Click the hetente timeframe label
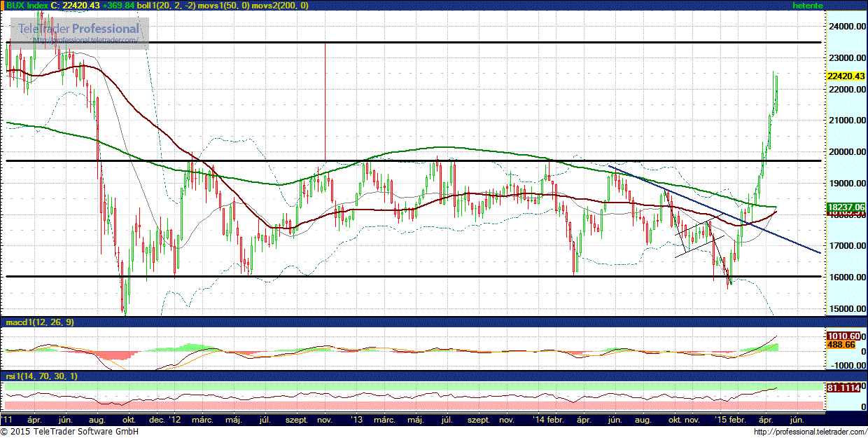This screenshot has width=868, height=438. coord(808,6)
